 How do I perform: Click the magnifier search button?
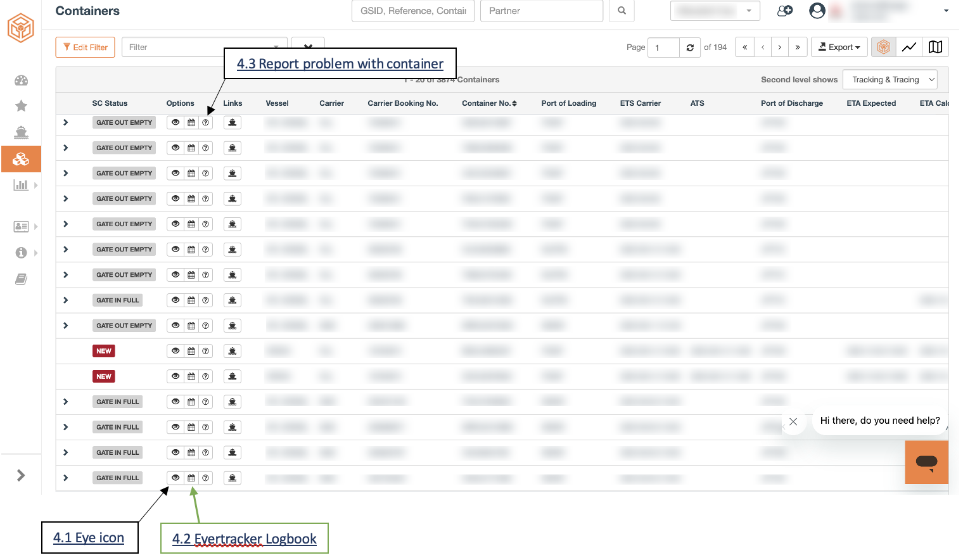[x=622, y=11]
